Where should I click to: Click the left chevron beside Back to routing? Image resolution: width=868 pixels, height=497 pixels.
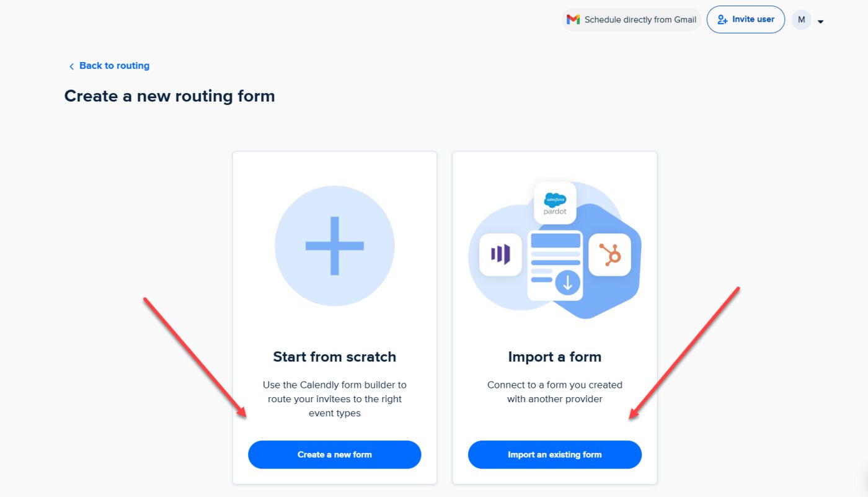coord(71,66)
